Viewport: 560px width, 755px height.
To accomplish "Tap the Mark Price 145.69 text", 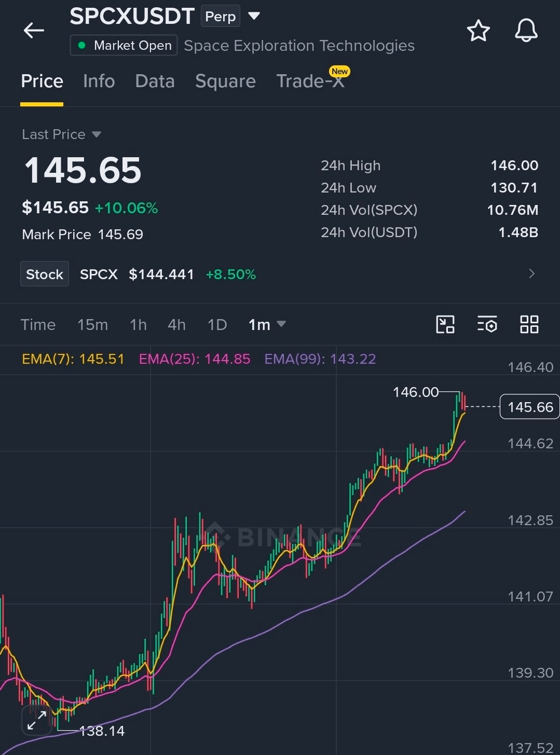I will click(83, 235).
